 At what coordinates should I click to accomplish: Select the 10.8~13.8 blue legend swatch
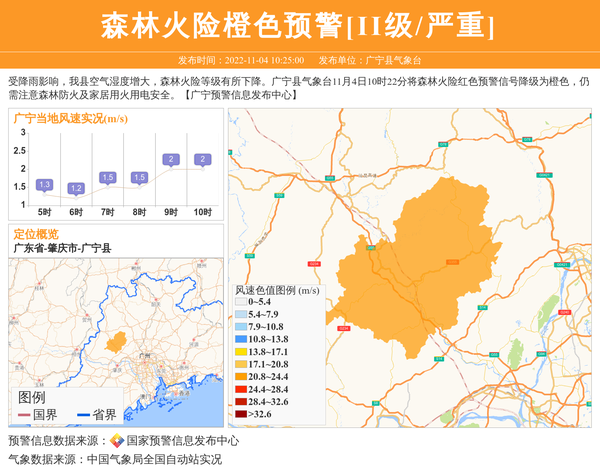[x=241, y=339]
